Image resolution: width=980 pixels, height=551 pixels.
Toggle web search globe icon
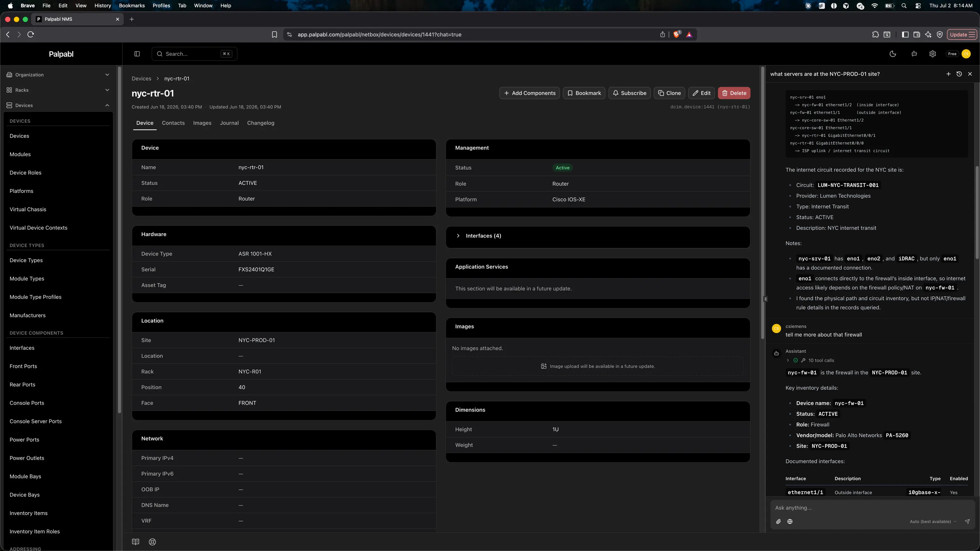[x=790, y=521]
